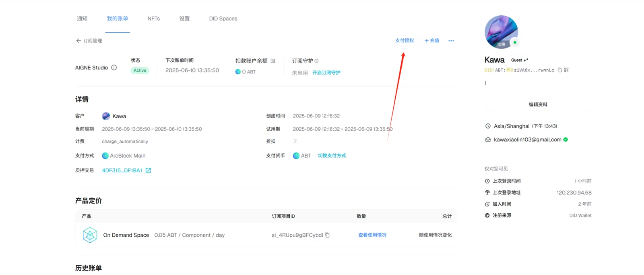644x275 pixels.
Task: Click 开启订阅守护 link
Action: 326,73
